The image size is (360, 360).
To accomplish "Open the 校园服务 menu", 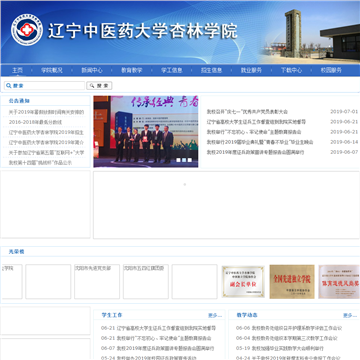I will 331,70.
